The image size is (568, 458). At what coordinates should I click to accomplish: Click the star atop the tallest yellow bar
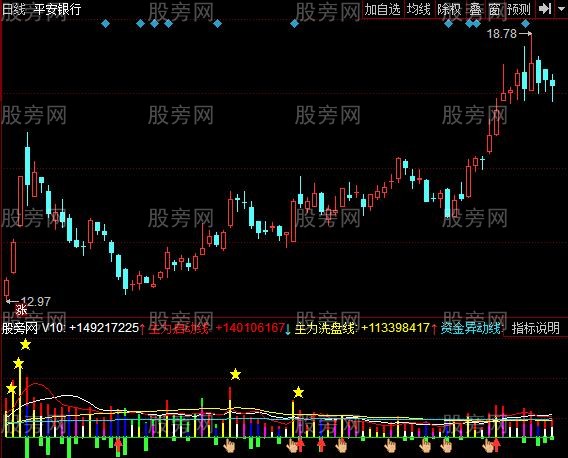(x=18, y=363)
